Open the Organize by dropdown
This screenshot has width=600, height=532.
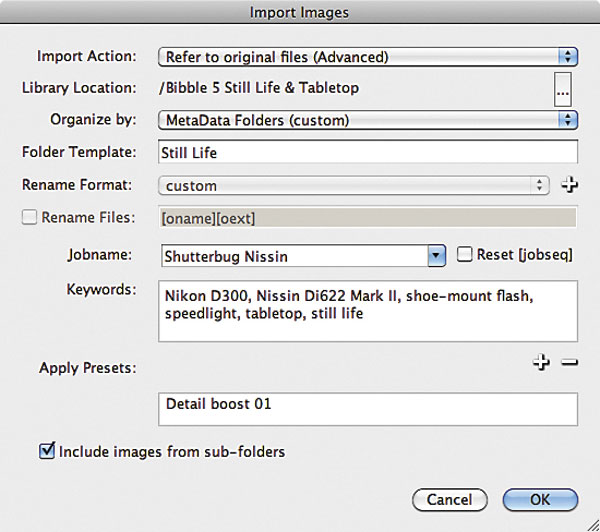pyautogui.click(x=368, y=120)
